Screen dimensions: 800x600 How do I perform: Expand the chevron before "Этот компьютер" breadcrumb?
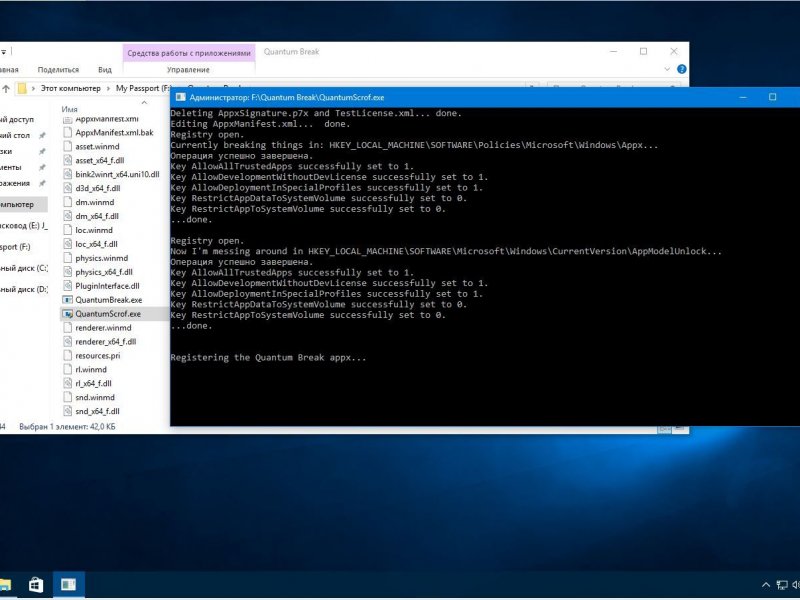click(x=33, y=88)
